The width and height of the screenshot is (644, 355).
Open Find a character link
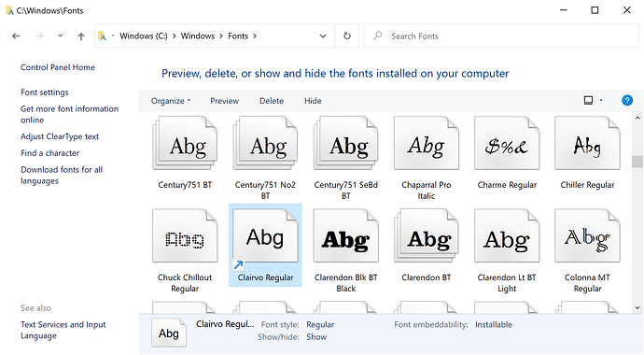coord(50,153)
